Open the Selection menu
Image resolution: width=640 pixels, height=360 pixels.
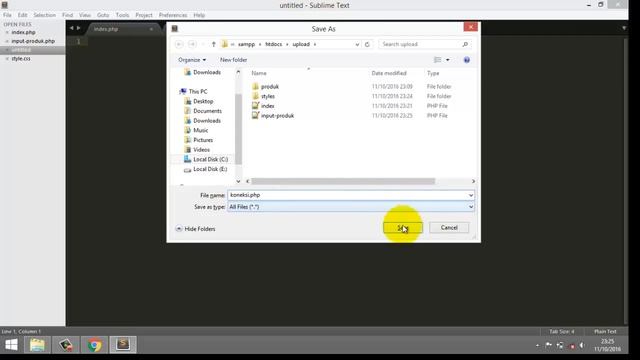[x=44, y=15]
